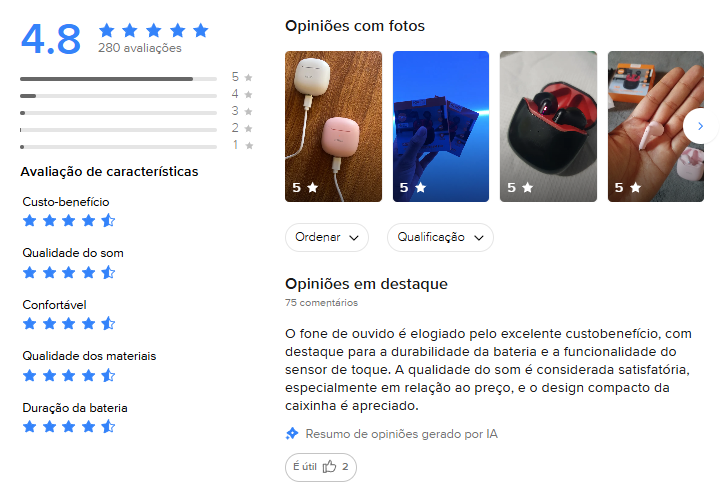Open photo of hand holding pink earbud
The height and width of the screenshot is (489, 725).
click(x=656, y=126)
